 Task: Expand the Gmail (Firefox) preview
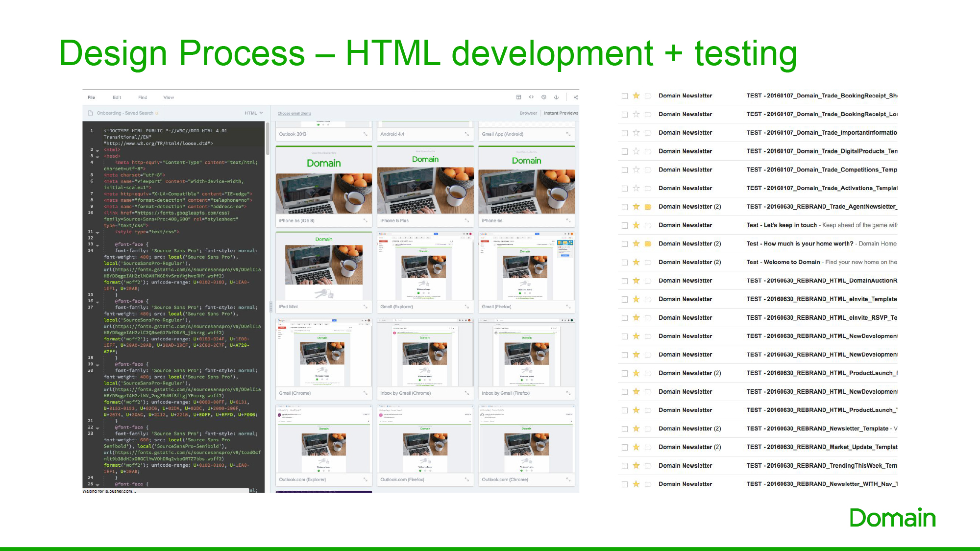coord(568,307)
